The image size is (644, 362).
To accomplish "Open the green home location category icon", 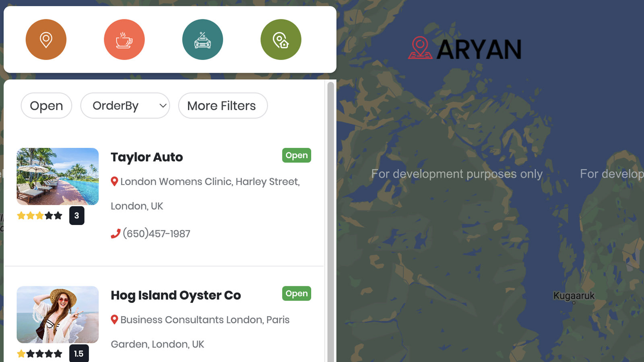I will [x=281, y=39].
